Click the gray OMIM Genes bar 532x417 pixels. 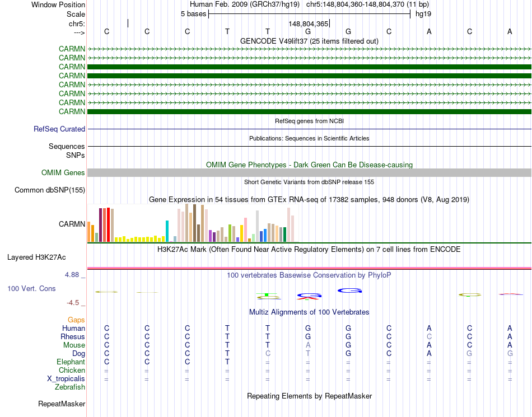point(309,172)
